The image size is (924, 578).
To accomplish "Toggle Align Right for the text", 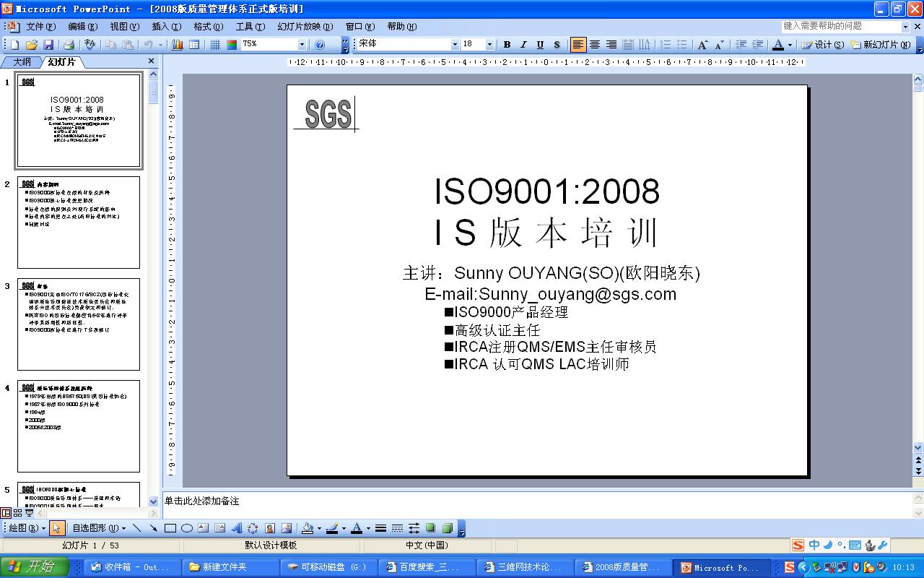I will [611, 45].
